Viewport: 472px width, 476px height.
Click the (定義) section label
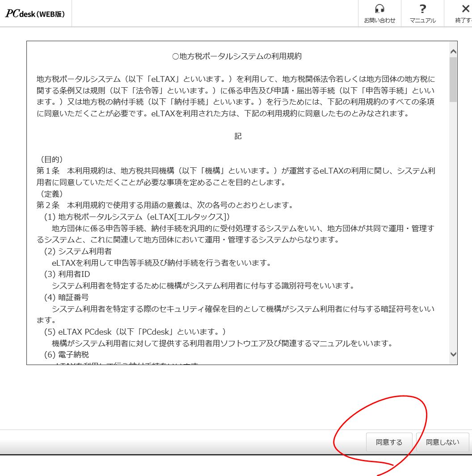click(x=51, y=194)
